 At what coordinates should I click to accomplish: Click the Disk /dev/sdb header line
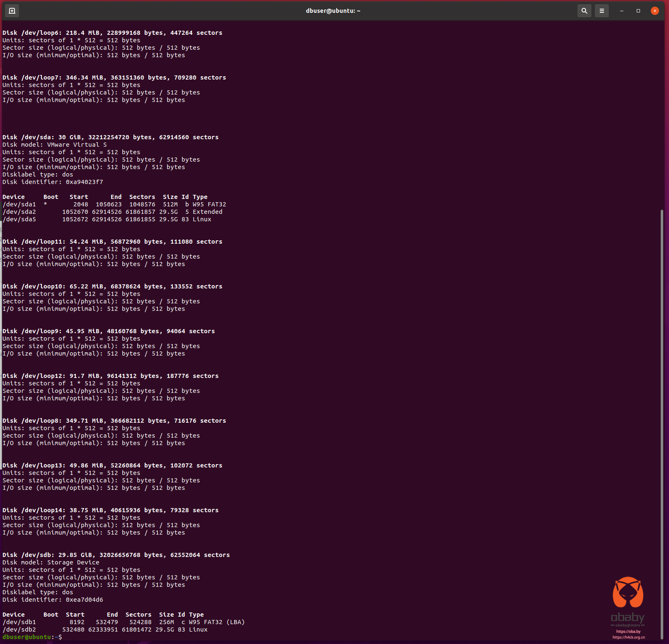116,555
